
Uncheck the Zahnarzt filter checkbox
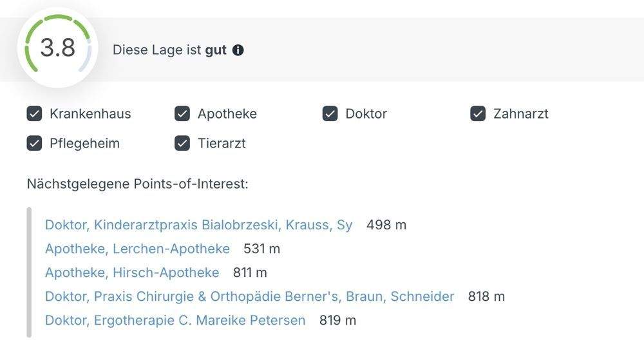[x=478, y=114]
